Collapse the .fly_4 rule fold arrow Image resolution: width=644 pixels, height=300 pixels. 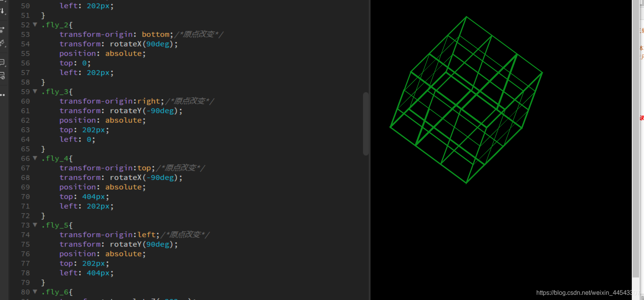tap(35, 158)
